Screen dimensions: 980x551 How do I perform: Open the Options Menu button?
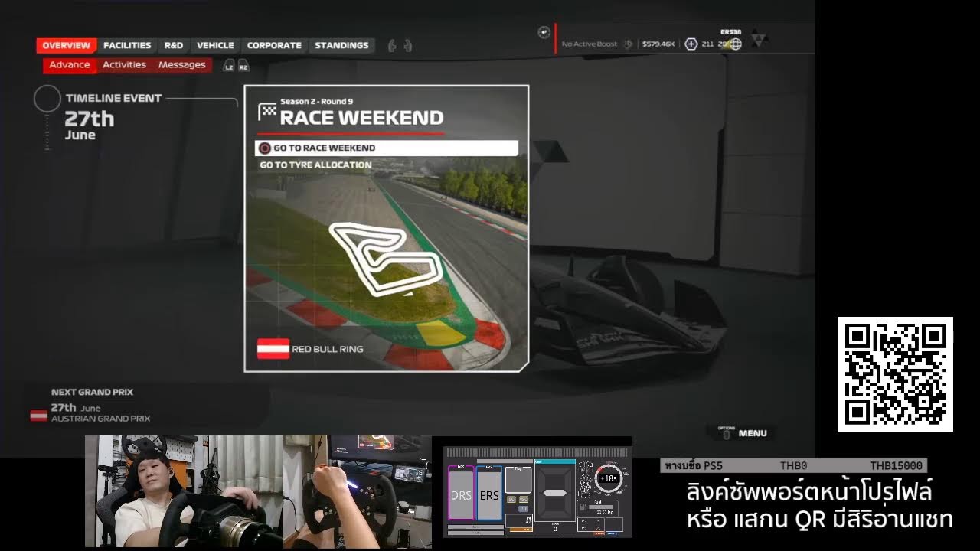click(743, 433)
